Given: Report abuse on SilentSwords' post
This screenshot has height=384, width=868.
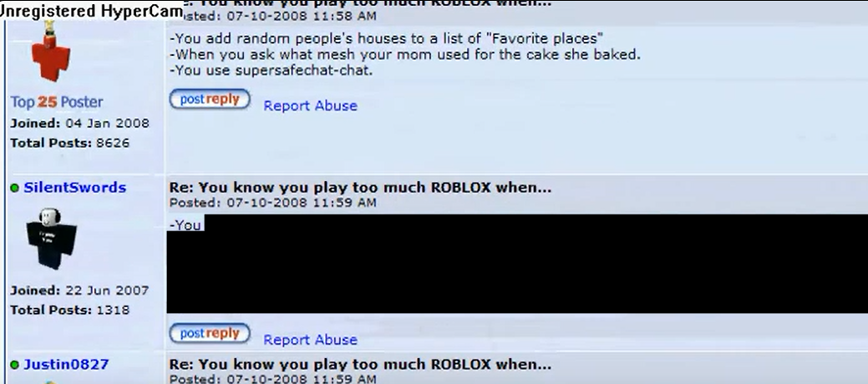Looking at the screenshot, I should (x=310, y=340).
